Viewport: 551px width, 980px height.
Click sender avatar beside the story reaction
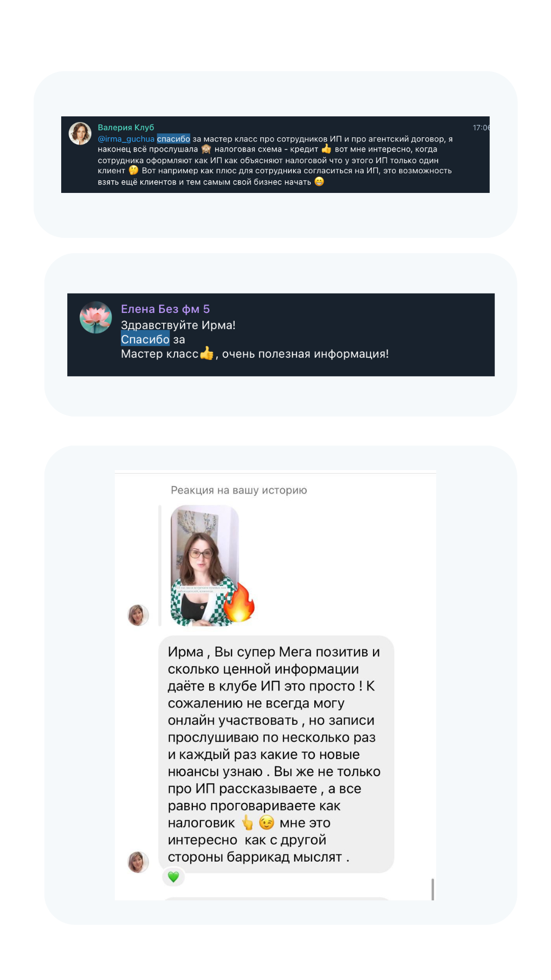click(138, 615)
